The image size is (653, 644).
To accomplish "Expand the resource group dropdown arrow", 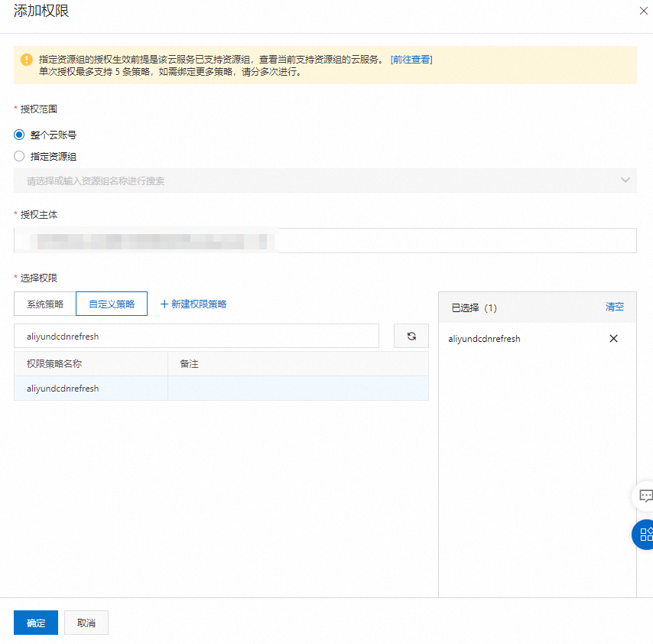I will [x=625, y=180].
